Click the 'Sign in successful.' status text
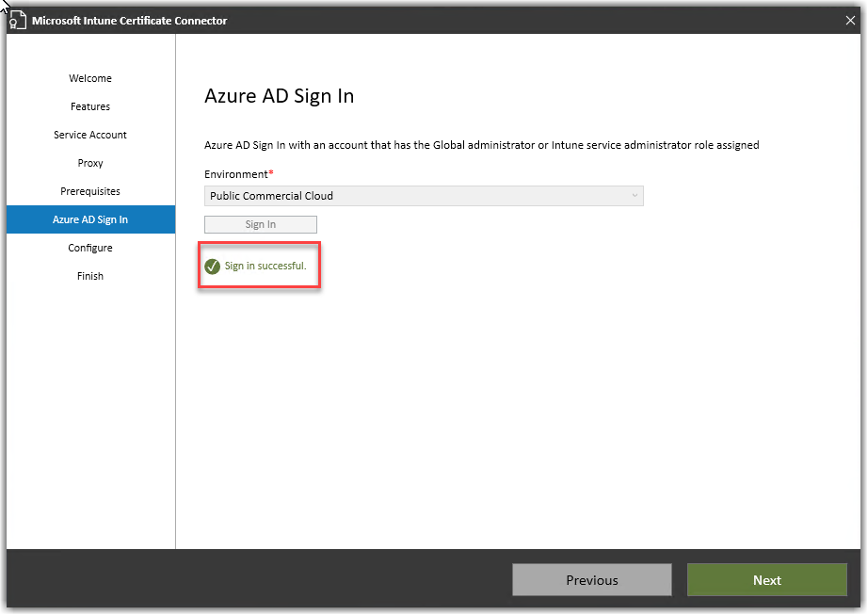This screenshot has height=615, width=868. [x=265, y=266]
